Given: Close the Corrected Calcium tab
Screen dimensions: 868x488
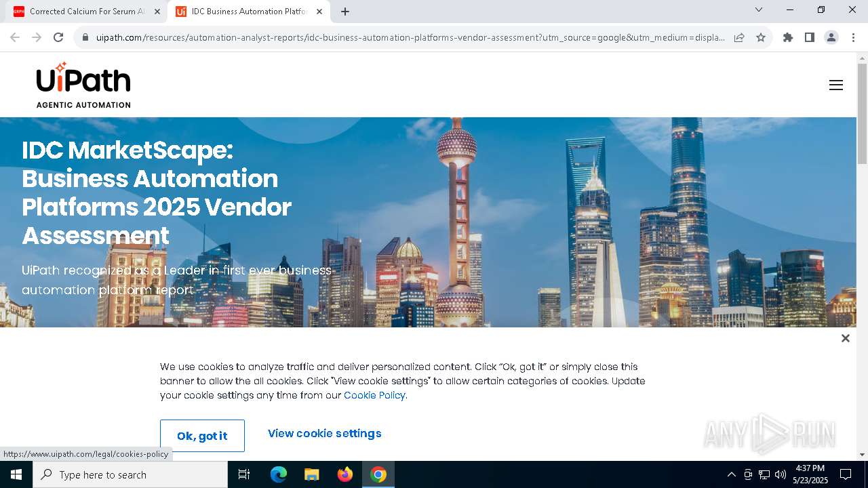Looking at the screenshot, I should 157,12.
